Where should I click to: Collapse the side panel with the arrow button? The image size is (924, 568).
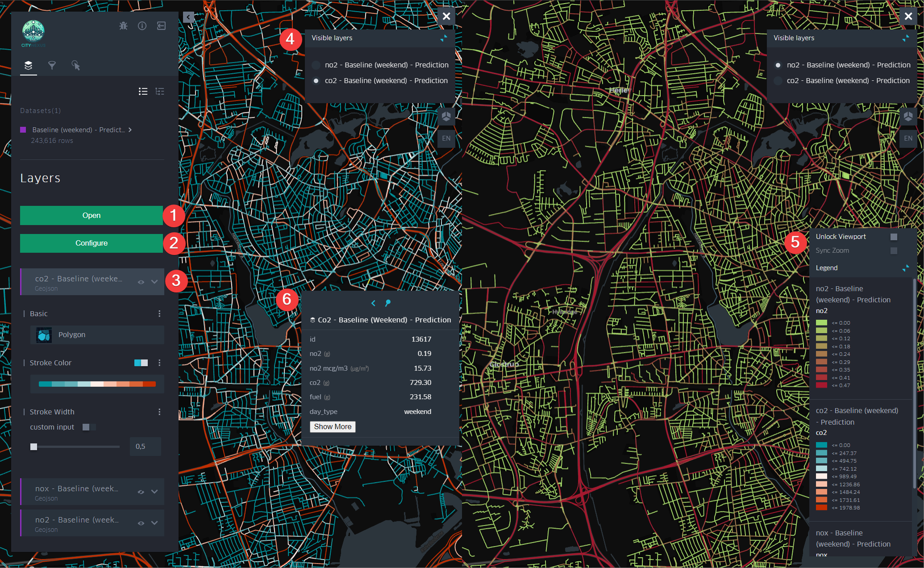pos(188,17)
